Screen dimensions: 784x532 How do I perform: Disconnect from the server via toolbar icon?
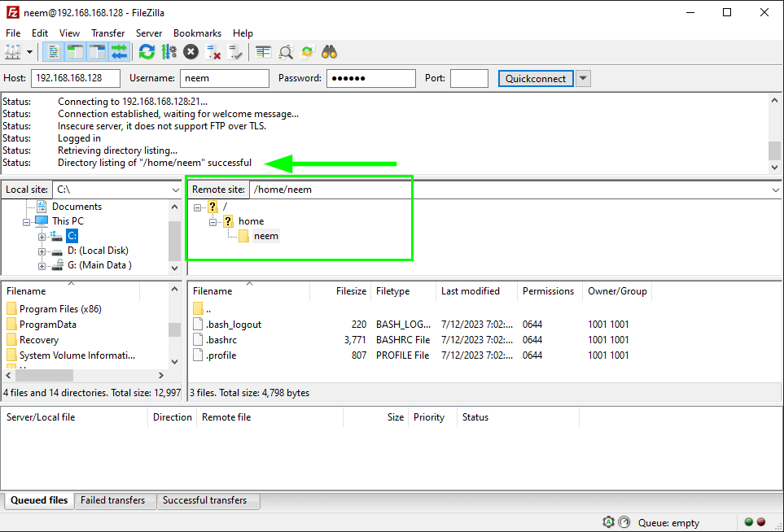pos(213,52)
